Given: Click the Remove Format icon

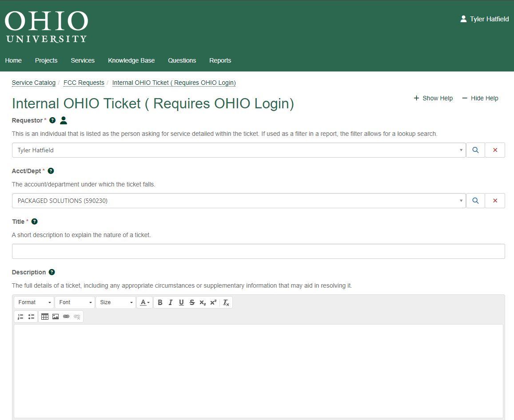Looking at the screenshot, I should click(x=226, y=302).
